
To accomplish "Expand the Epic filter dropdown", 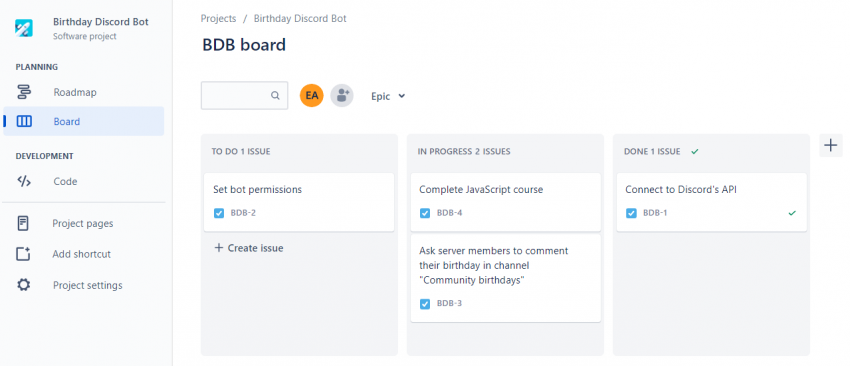I will (x=388, y=96).
